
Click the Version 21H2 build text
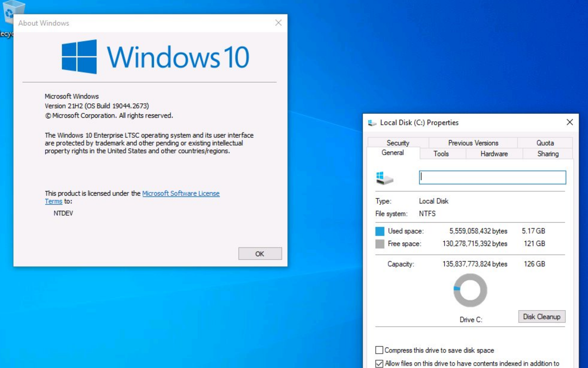(x=97, y=106)
